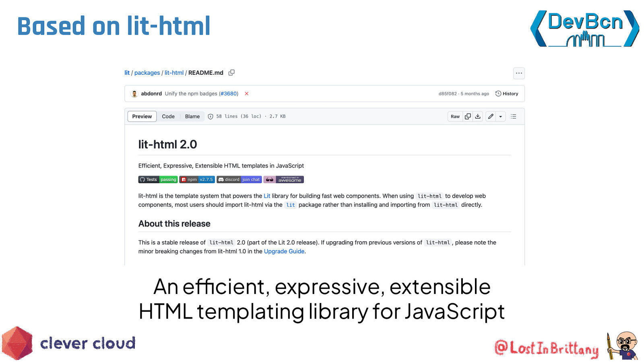Open commit author abdonrd's profile
644x362 pixels.
(151, 94)
